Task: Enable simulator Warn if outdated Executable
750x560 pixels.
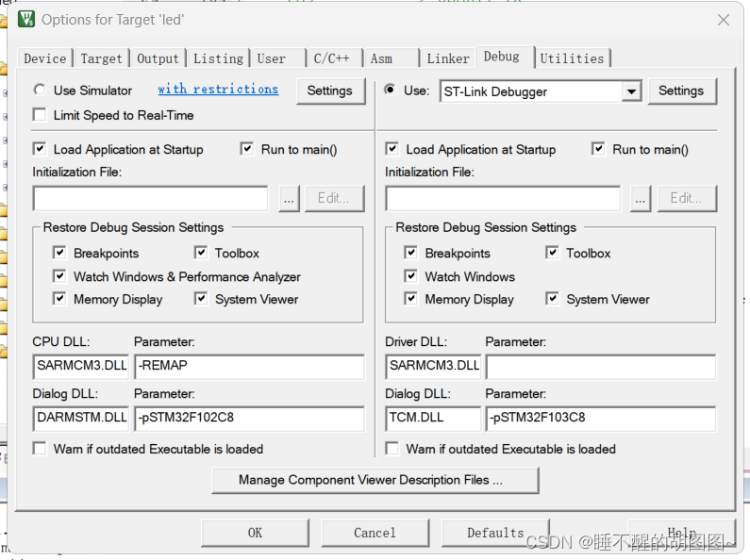Action: (40, 449)
